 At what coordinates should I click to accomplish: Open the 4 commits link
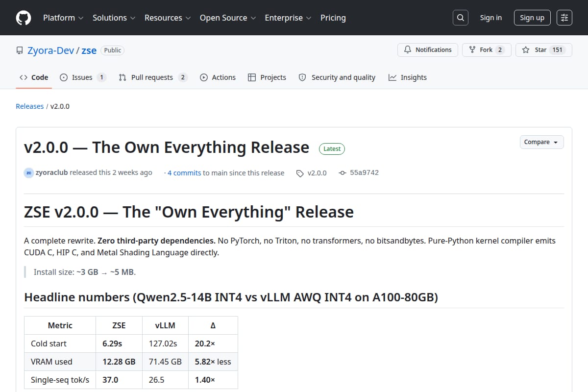click(x=184, y=173)
